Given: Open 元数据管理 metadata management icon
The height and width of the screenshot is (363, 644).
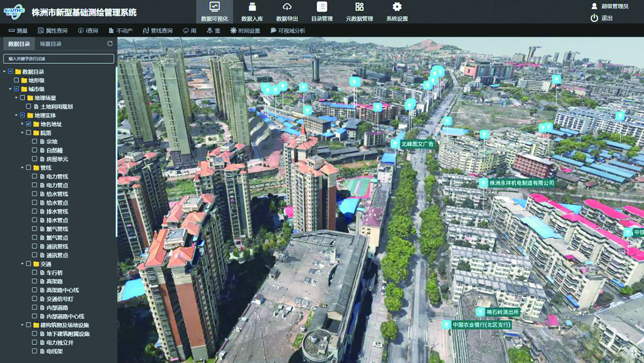Looking at the screenshot, I should point(359,7).
